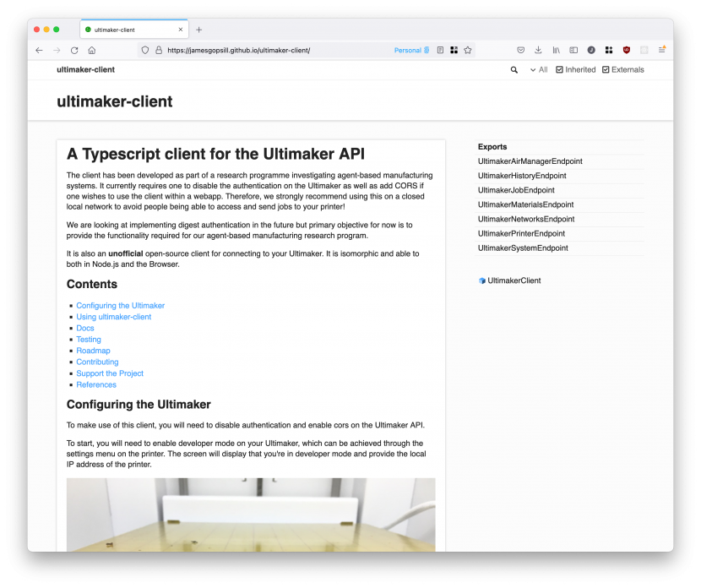The image size is (701, 588).
Task: Click the UltimakerClient cube icon
Action: 482,280
